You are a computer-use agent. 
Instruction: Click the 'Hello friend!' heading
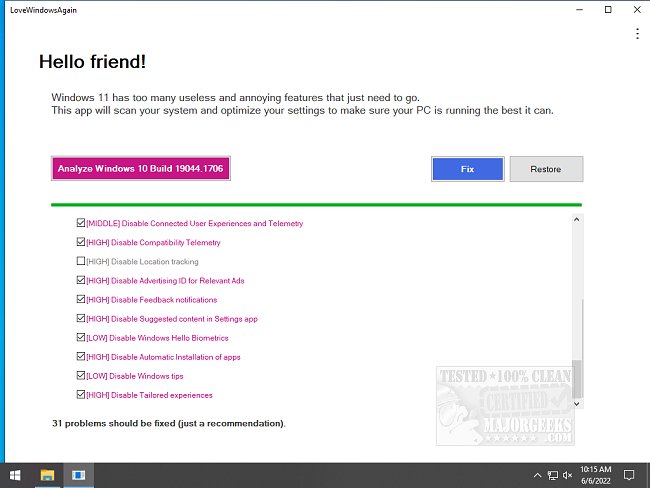click(x=92, y=62)
